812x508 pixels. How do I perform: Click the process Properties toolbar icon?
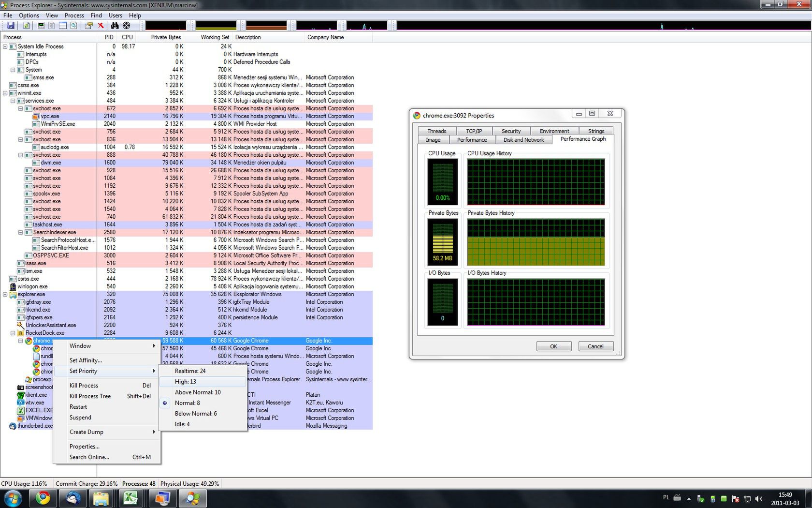[89, 26]
